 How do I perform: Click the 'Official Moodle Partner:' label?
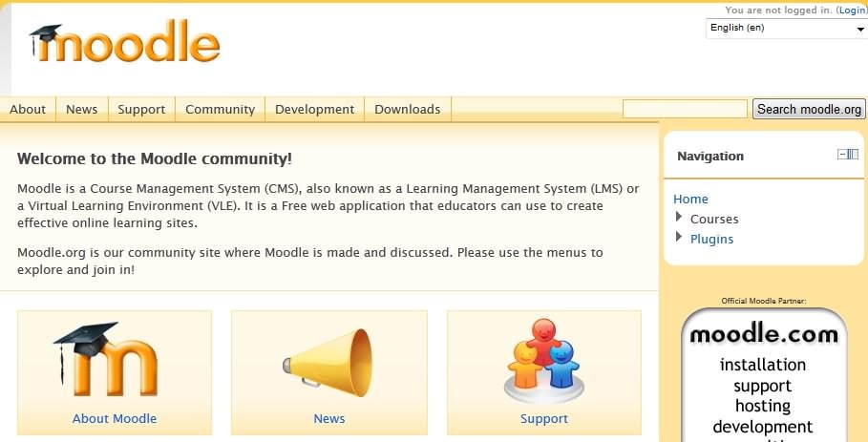[x=763, y=301]
